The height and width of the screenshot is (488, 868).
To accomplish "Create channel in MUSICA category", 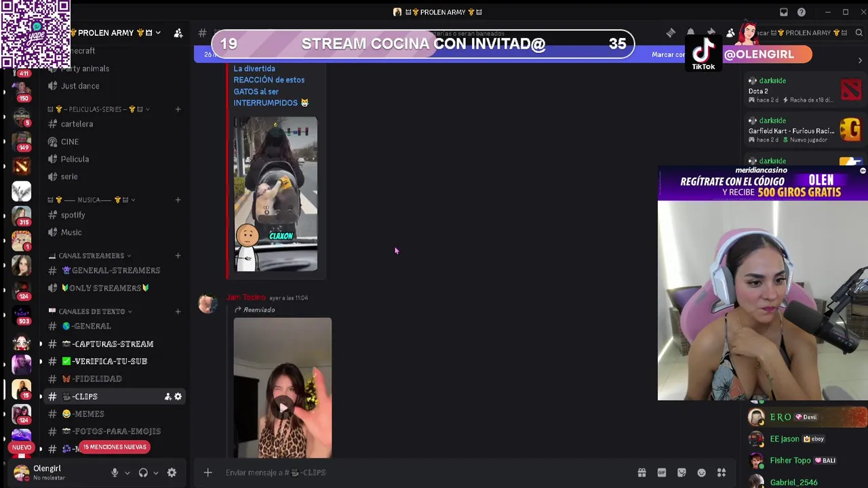I will coord(178,200).
